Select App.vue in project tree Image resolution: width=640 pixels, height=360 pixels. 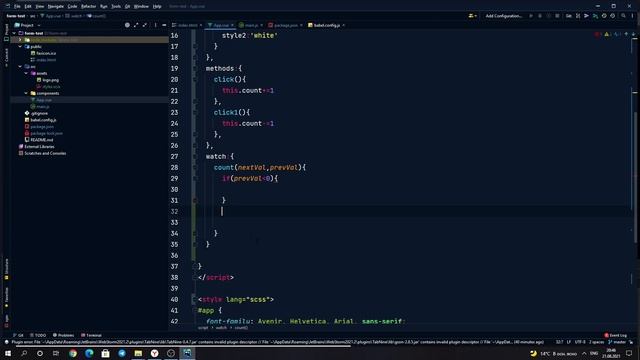click(x=44, y=100)
